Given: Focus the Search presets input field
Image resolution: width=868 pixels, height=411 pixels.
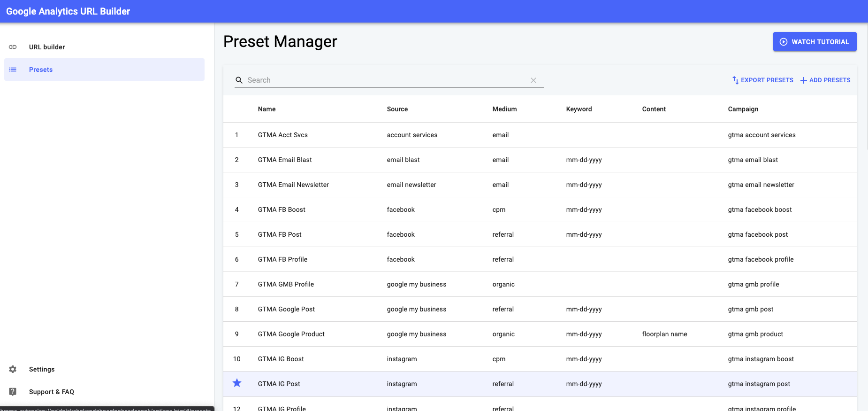Looking at the screenshot, I should (x=385, y=80).
